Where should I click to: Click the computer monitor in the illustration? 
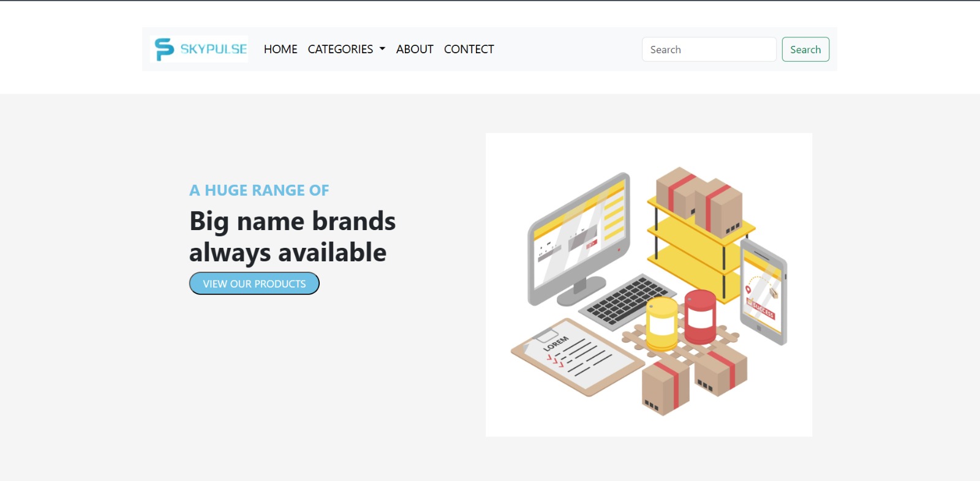pyautogui.click(x=579, y=240)
